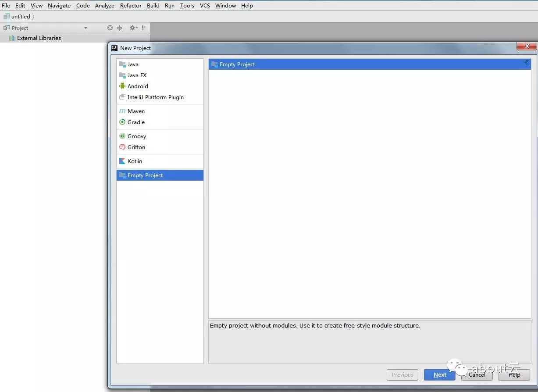Image resolution: width=538 pixels, height=392 pixels.
Task: Open the Tools menu
Action: pos(187,6)
